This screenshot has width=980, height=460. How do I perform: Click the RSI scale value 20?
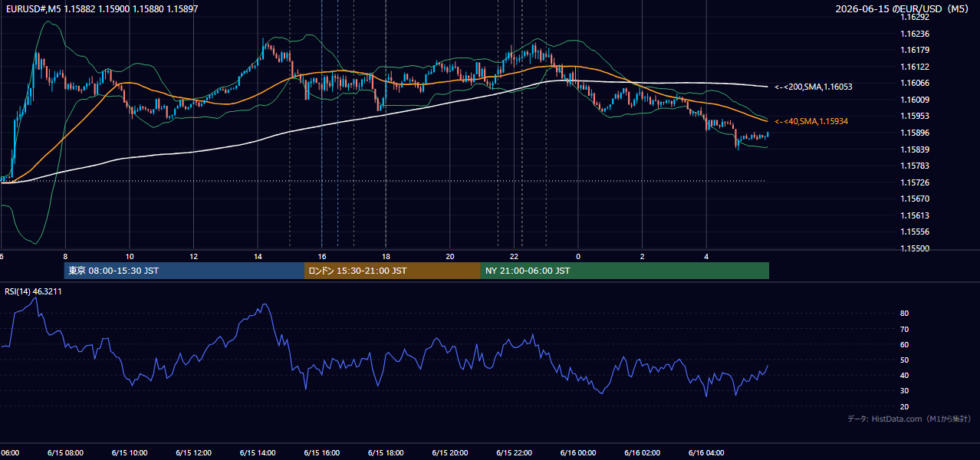[905, 406]
